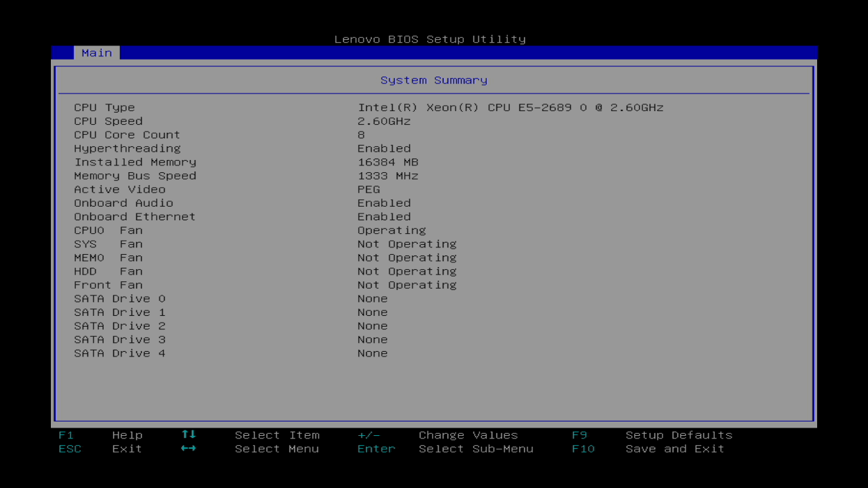The image size is (868, 488).
Task: Select the Main tab
Action: tap(97, 53)
